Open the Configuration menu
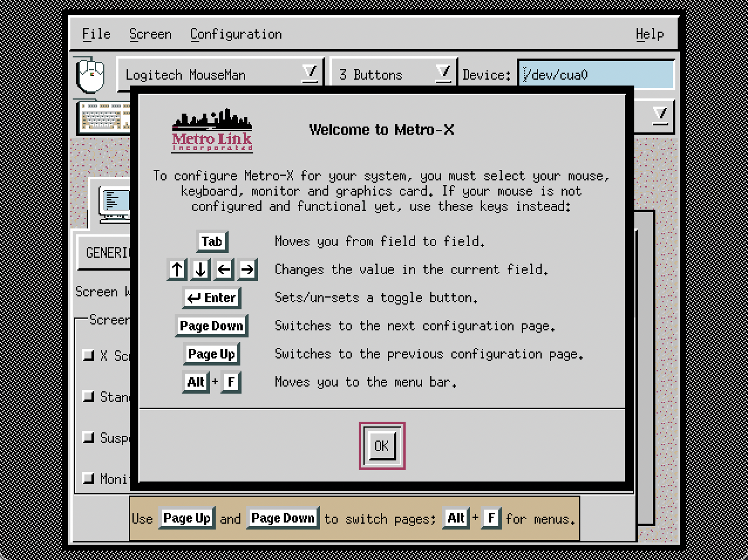 236,34
